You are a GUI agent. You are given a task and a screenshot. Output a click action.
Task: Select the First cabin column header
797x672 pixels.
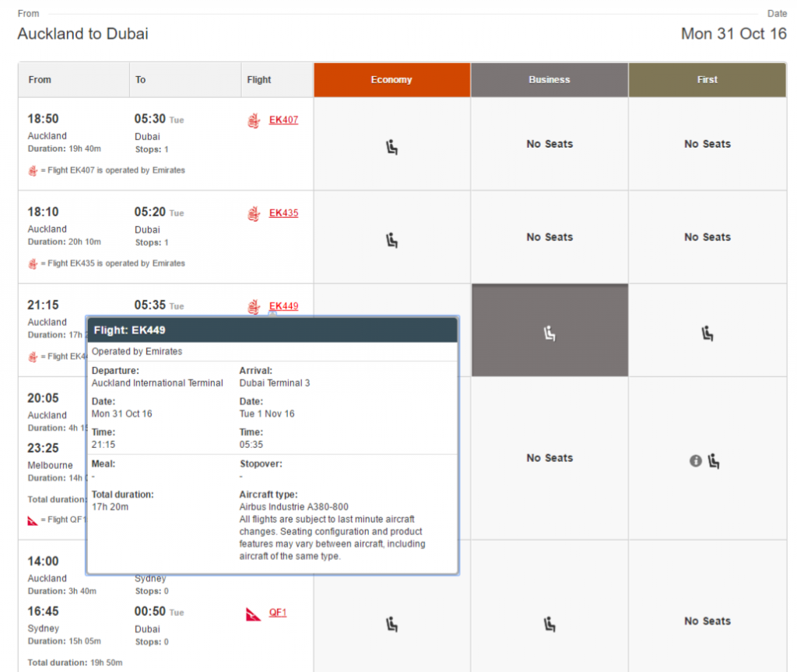(707, 80)
